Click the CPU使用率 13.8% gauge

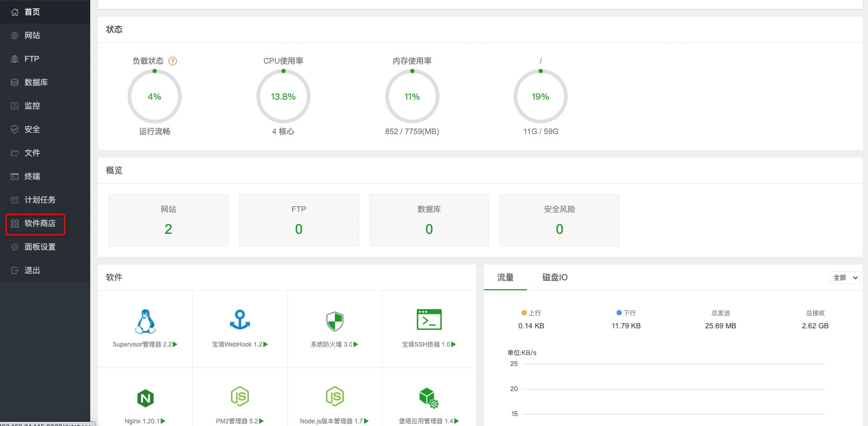coord(283,97)
